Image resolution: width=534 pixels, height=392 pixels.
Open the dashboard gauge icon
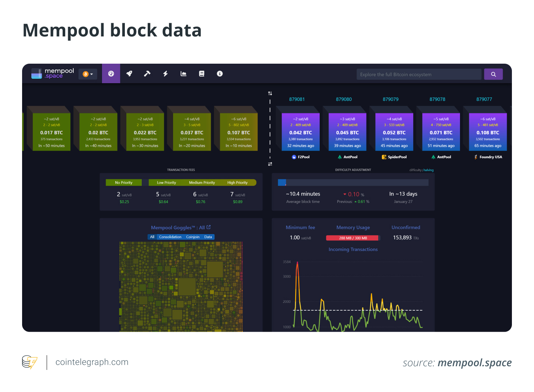coord(111,74)
